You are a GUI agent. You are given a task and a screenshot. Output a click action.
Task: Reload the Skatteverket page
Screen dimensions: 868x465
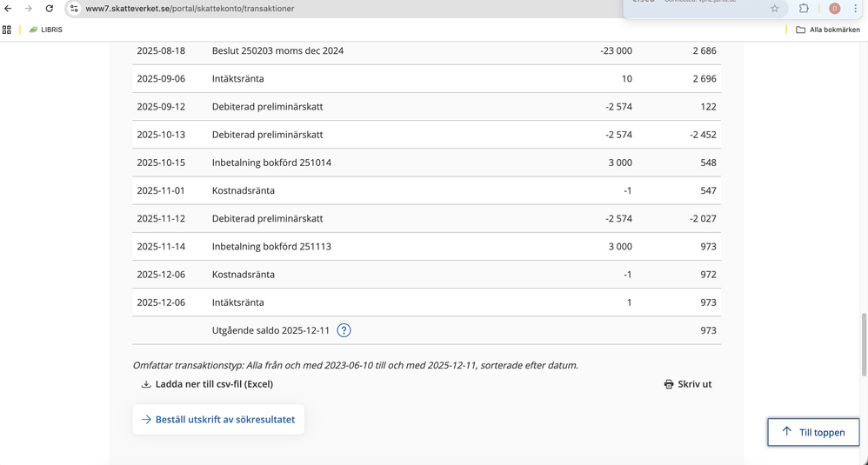(x=50, y=9)
